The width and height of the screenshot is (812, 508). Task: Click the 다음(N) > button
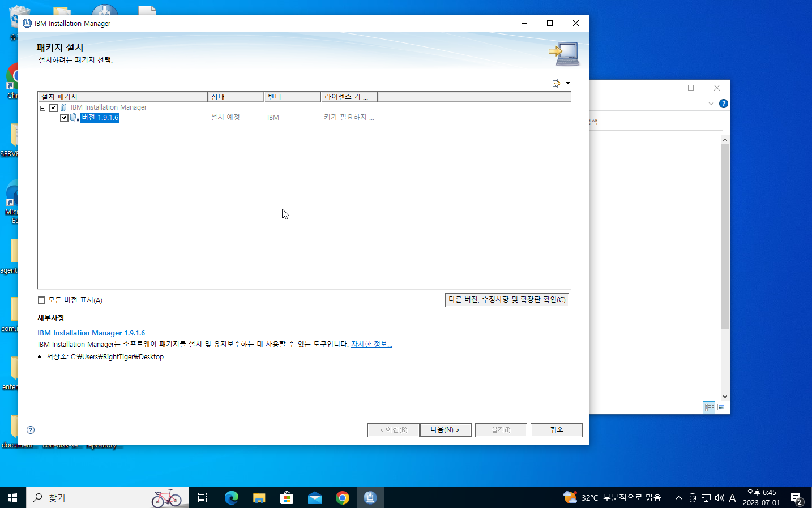(x=445, y=430)
